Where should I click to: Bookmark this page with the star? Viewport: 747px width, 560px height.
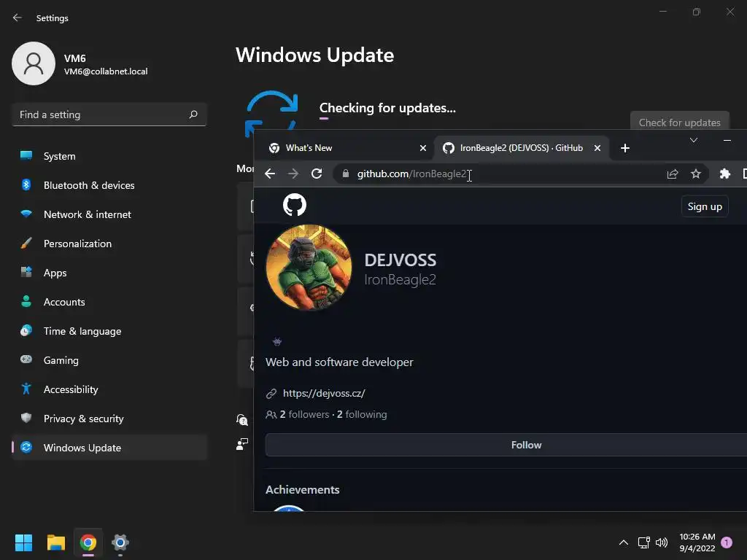click(x=695, y=174)
